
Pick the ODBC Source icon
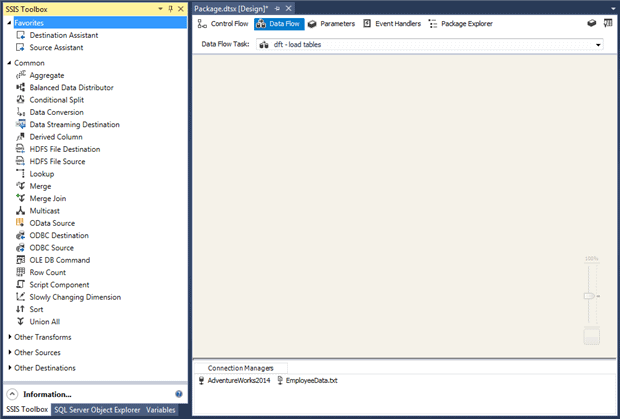point(20,247)
